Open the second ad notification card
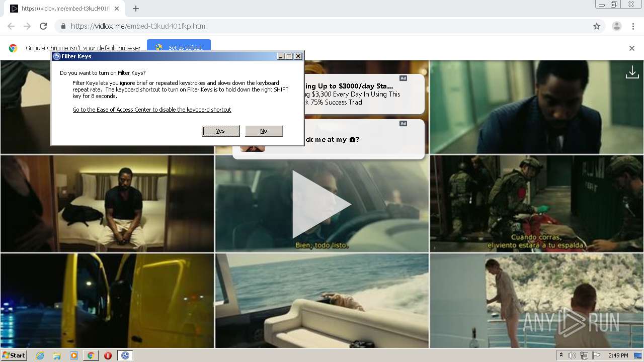This screenshot has height=362, width=644. click(x=329, y=139)
